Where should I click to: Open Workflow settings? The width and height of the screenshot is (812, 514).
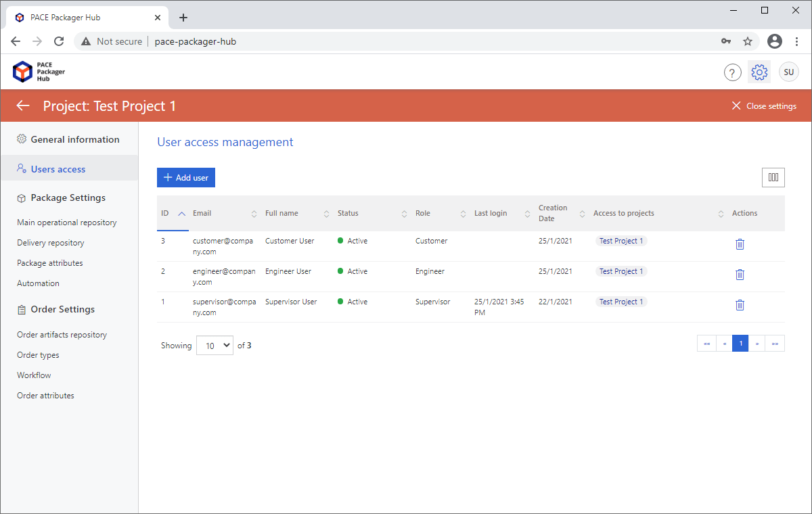(x=34, y=375)
